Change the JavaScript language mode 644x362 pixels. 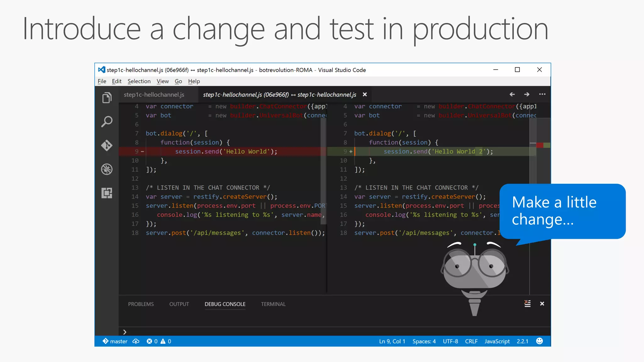pyautogui.click(x=497, y=341)
